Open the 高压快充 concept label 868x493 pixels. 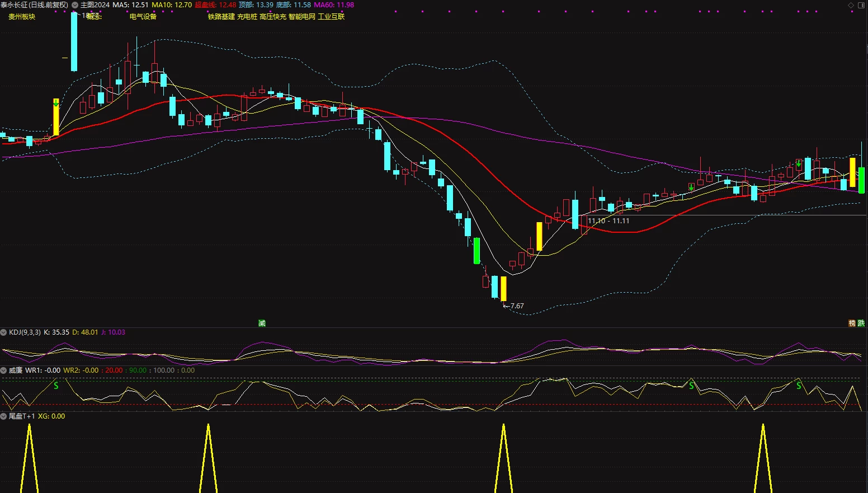273,17
